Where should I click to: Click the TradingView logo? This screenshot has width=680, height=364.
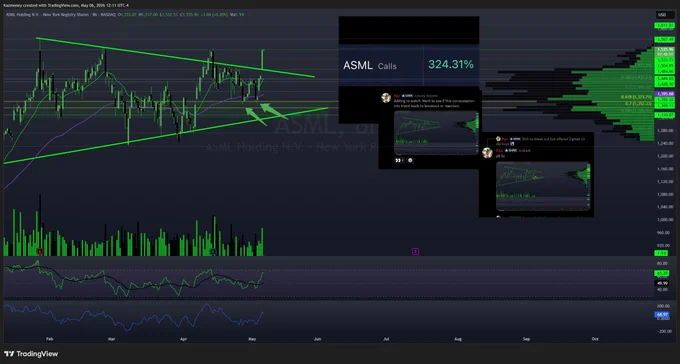pyautogui.click(x=31, y=354)
